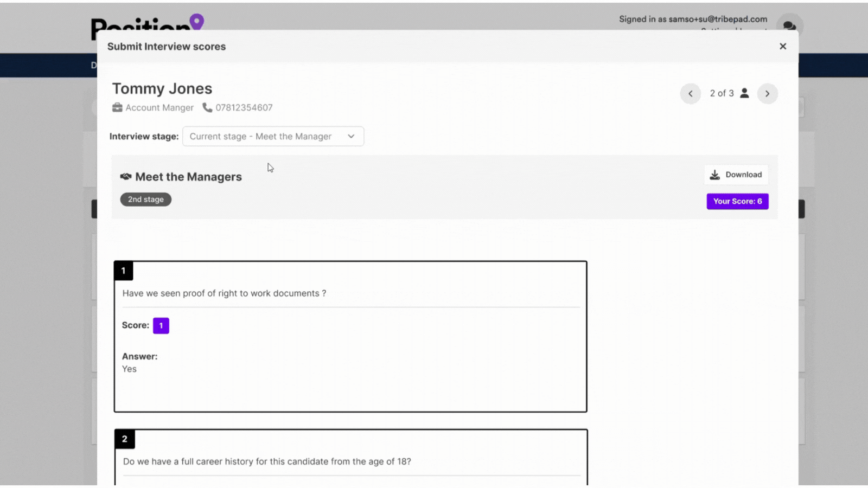Screen dimensions: 868x488
Task: Click the Signed in as samso+su@tribepad.com text
Action: [x=693, y=19]
